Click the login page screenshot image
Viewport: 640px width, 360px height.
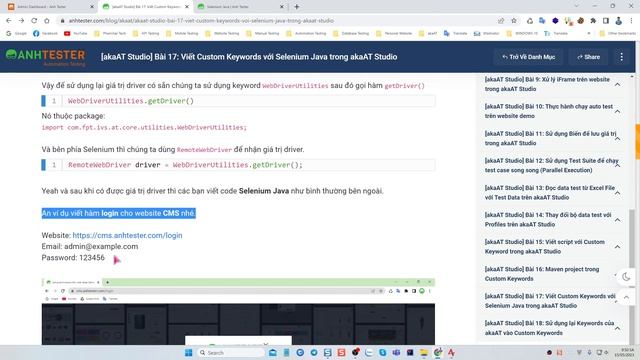(238, 312)
